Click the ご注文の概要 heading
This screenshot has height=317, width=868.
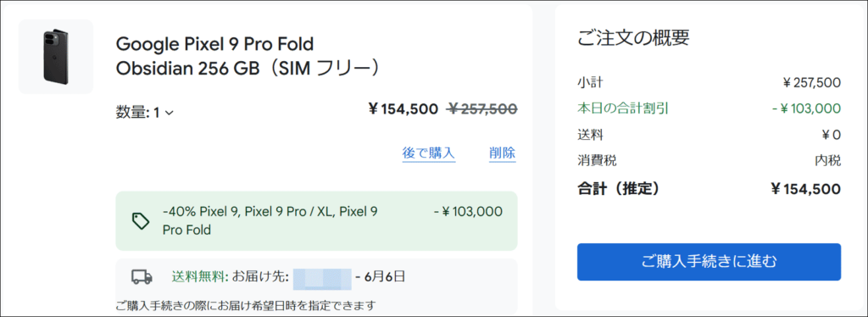633,37
